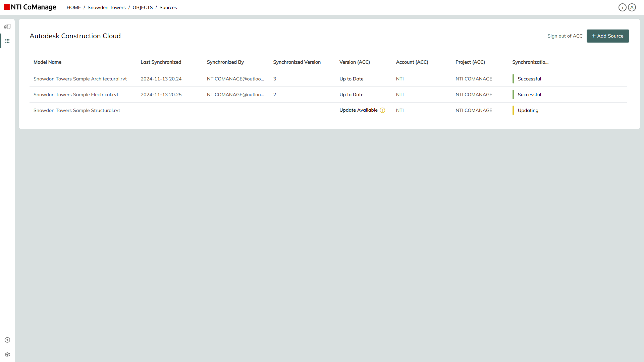Click the date 2024-11-13 20.24
This screenshot has width=644, height=362.
point(161,79)
